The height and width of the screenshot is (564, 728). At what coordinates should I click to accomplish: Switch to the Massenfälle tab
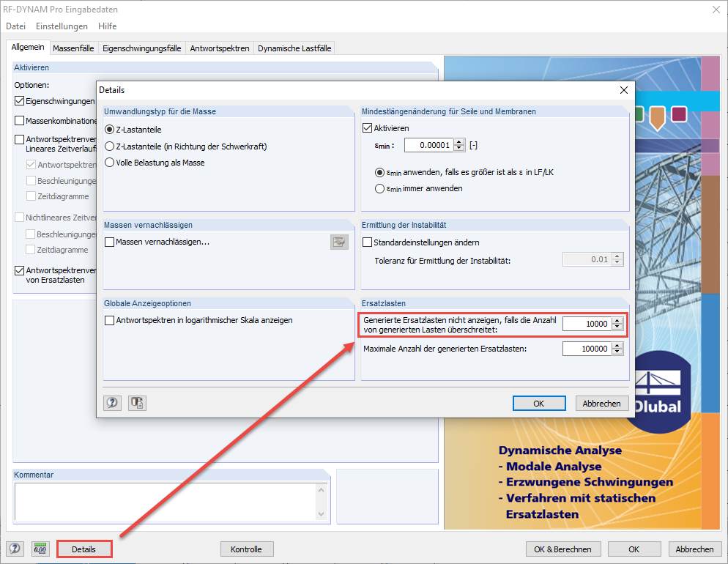[73, 48]
